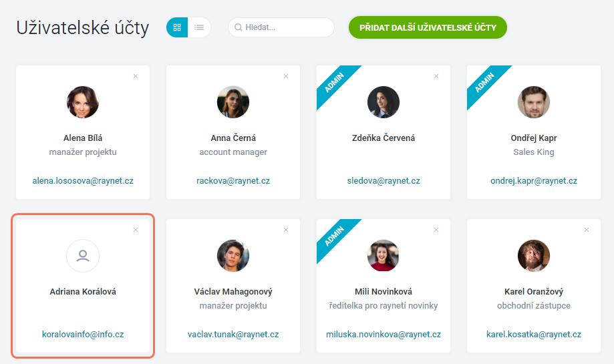
Task: Remove Adriana Korálová card with X icon
Action: coord(136,230)
